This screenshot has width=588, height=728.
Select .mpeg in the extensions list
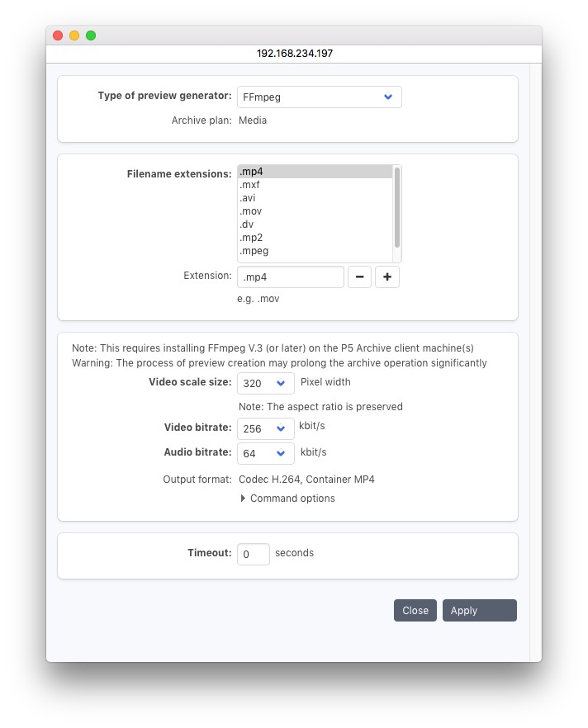click(x=314, y=251)
